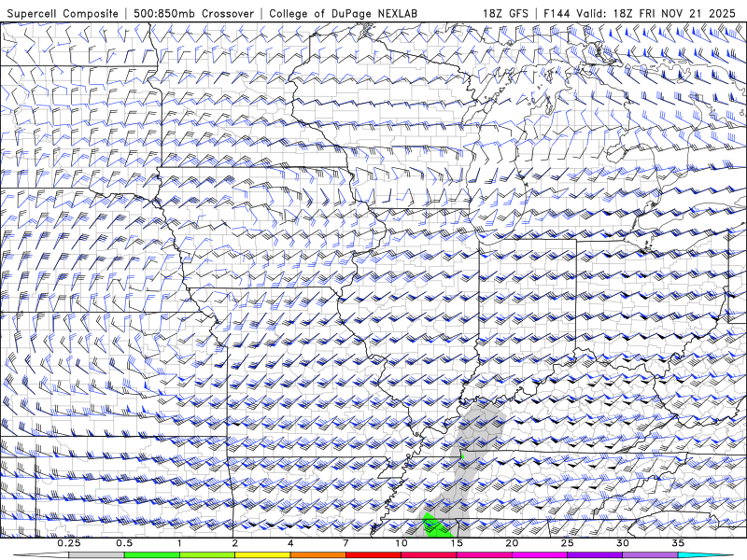Click the red 7–10 color bar segment

373,555
